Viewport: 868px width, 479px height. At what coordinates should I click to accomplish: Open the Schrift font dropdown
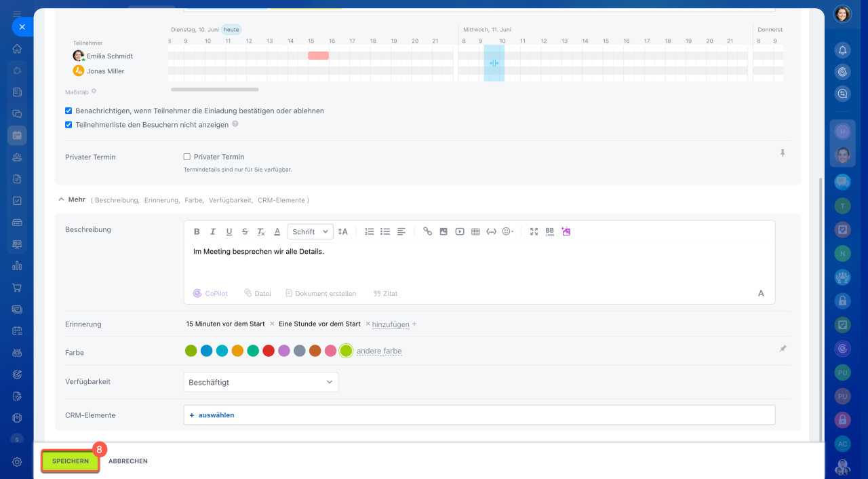coord(310,231)
